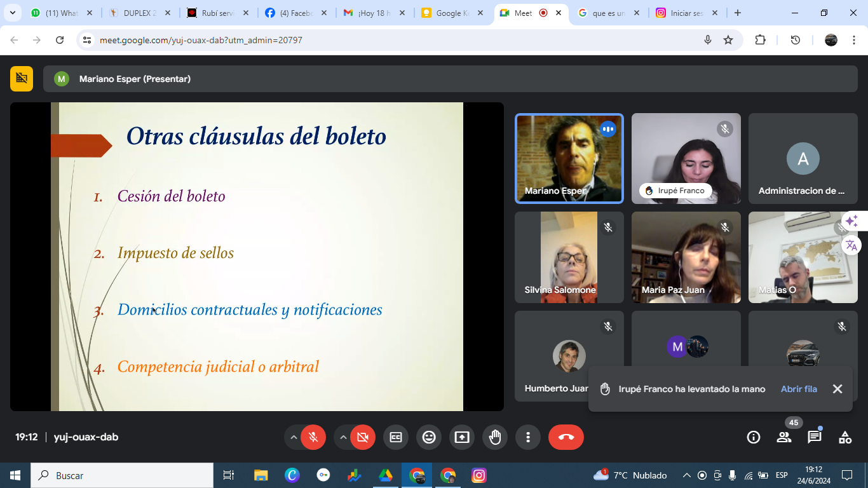Click the Abrir fila link
This screenshot has width=868, height=488.
799,389
